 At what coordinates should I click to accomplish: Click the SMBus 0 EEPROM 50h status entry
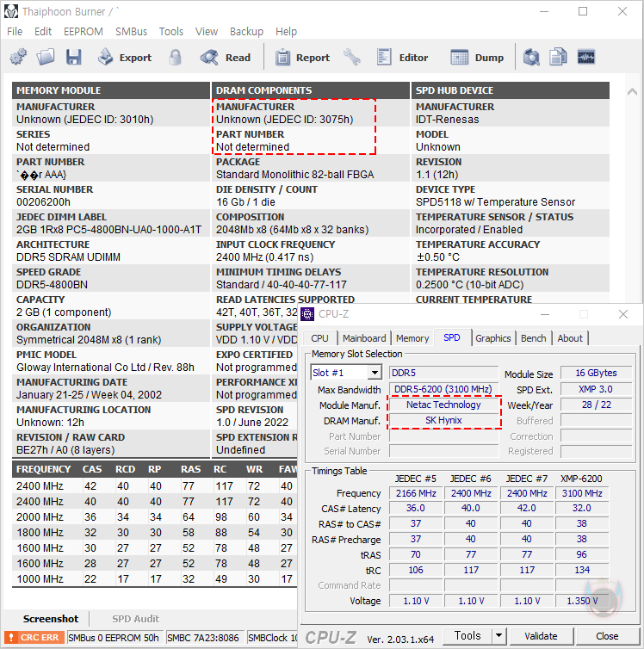[x=114, y=638]
